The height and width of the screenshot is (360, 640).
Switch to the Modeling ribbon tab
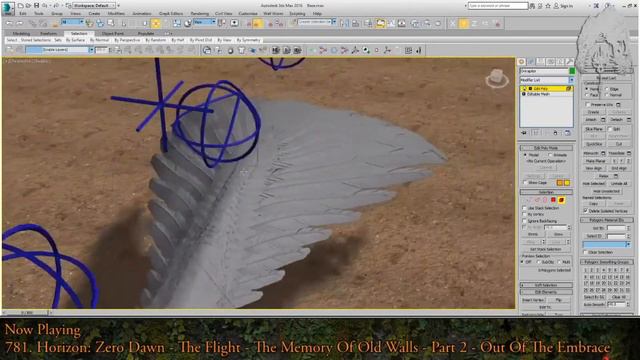(21, 33)
